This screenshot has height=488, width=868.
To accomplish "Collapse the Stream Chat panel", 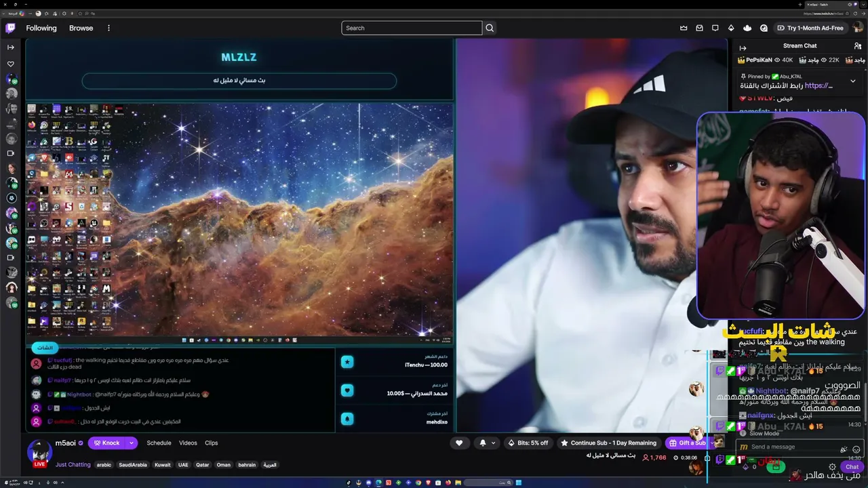I will 743,47.
